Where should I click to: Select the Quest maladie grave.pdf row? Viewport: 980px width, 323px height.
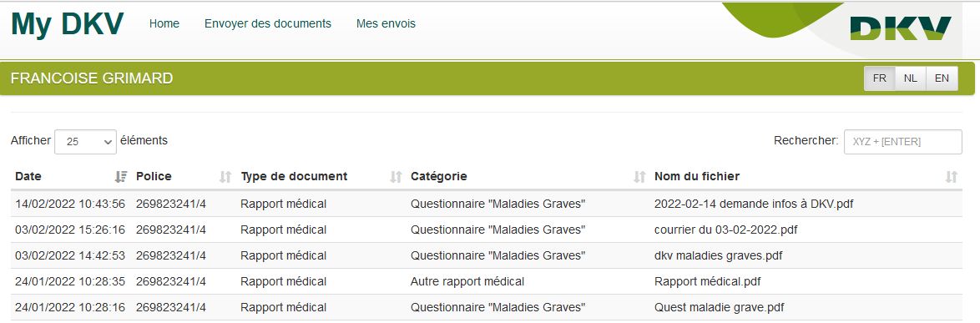[x=487, y=307]
